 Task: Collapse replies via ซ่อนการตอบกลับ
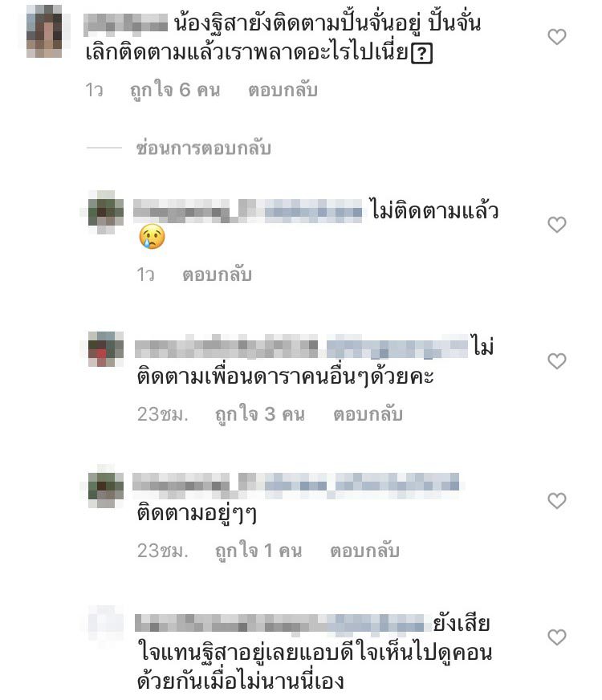pos(204,148)
